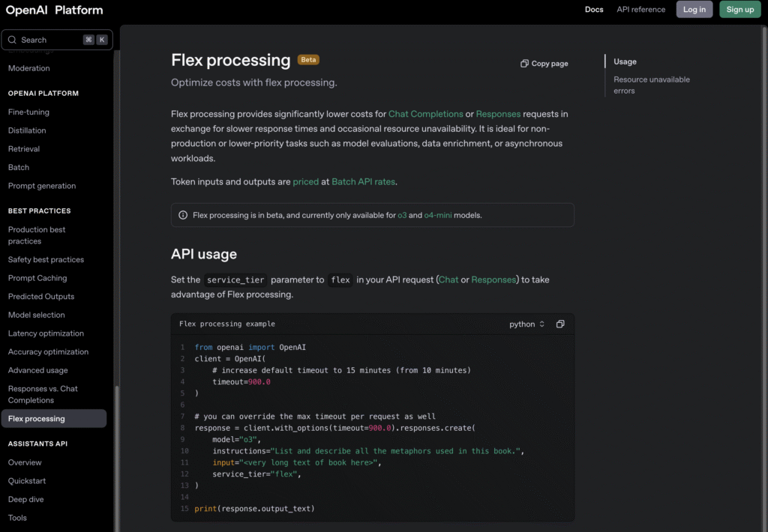Click the 'Flex processing' page heading
Viewport: 768px width, 532px height.
coord(231,60)
